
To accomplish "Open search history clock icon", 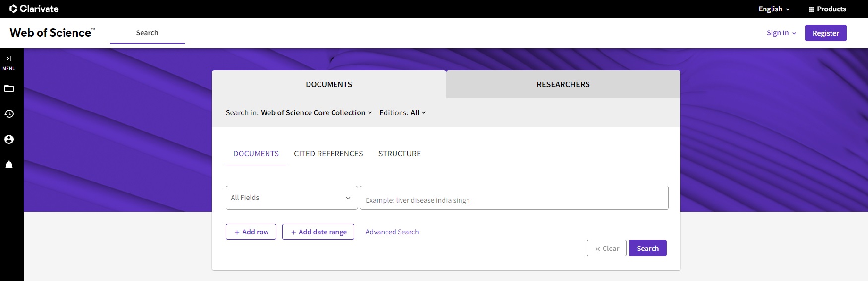I will click(9, 114).
